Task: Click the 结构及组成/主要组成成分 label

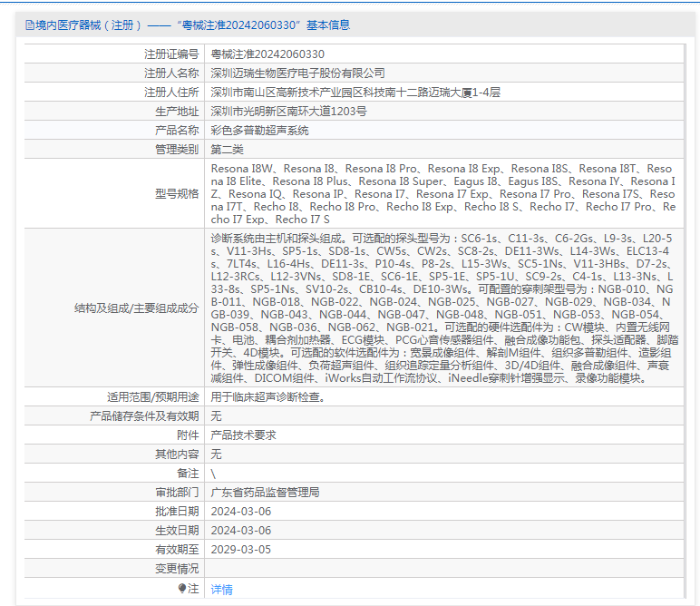Action: [x=136, y=308]
